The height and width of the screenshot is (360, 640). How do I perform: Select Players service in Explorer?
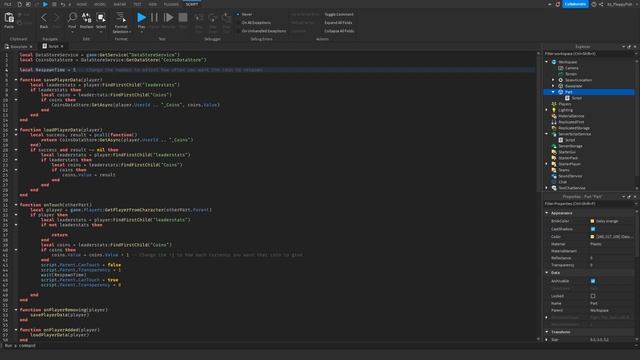point(565,104)
